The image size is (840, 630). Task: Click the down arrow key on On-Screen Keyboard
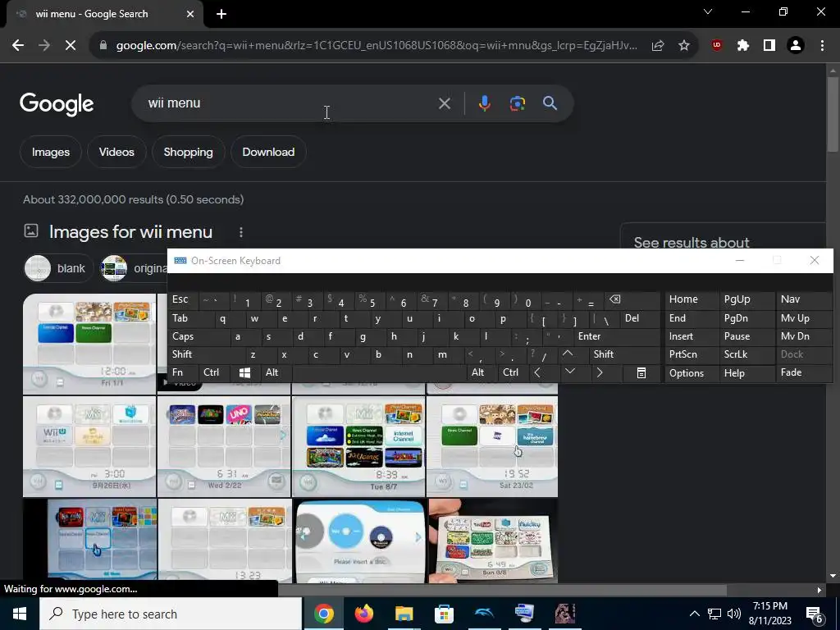(x=571, y=372)
